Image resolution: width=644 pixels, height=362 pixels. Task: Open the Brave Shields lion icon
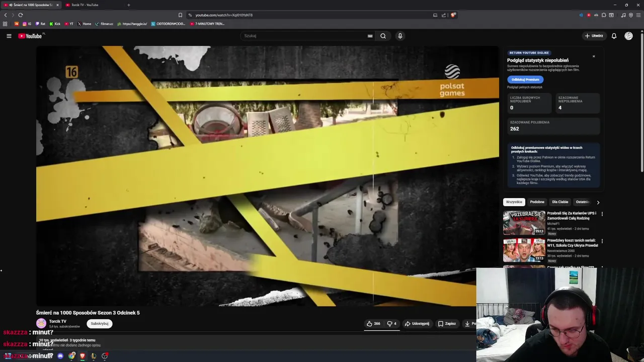click(453, 15)
